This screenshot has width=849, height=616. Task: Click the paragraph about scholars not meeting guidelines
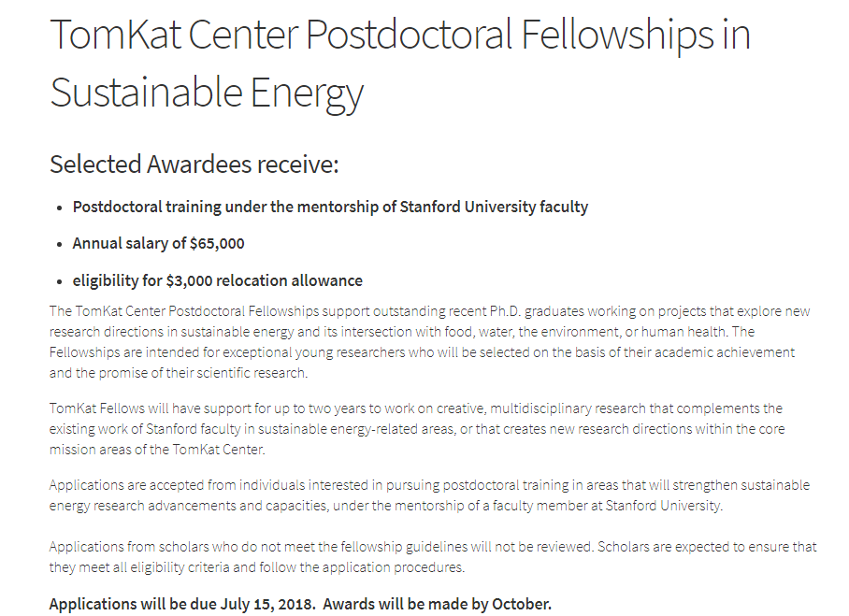[433, 557]
